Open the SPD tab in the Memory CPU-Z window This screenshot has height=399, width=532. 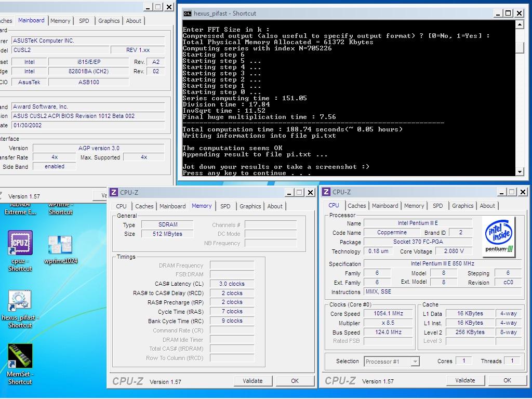225,206
